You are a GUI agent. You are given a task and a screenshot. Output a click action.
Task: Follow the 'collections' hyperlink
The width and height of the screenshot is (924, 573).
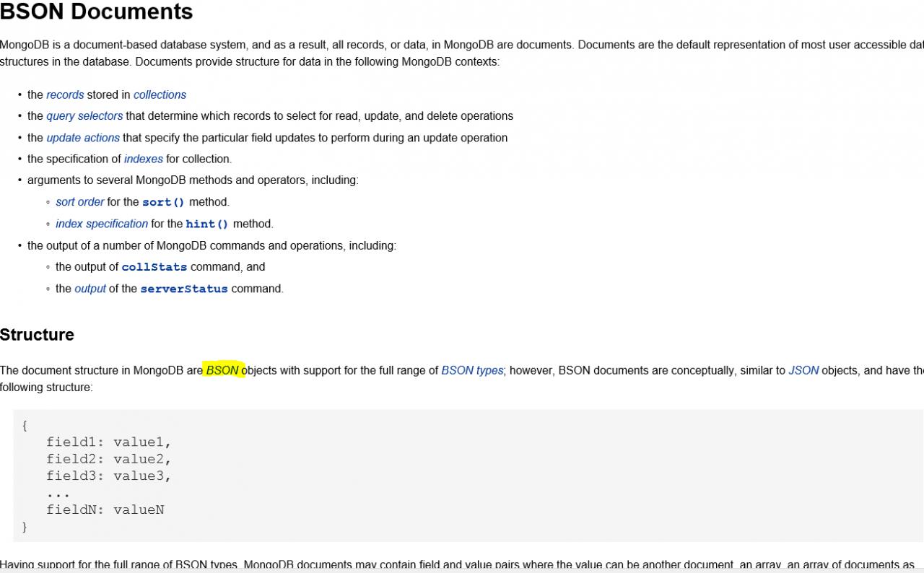[160, 95]
